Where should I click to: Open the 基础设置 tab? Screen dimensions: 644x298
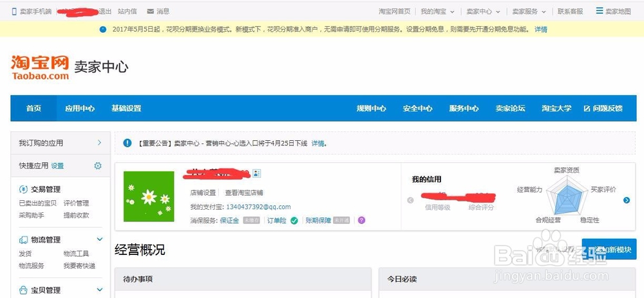coord(126,108)
